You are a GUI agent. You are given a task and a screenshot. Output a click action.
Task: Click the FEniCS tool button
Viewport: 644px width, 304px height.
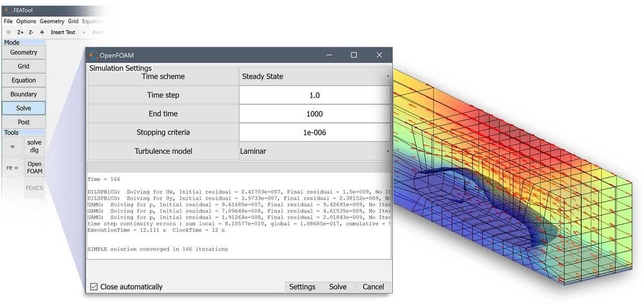pos(34,189)
